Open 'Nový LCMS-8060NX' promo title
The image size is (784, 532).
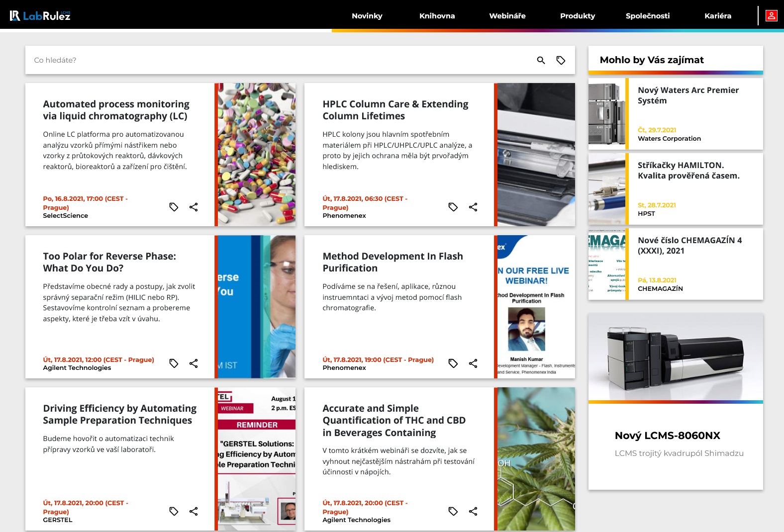pos(667,436)
